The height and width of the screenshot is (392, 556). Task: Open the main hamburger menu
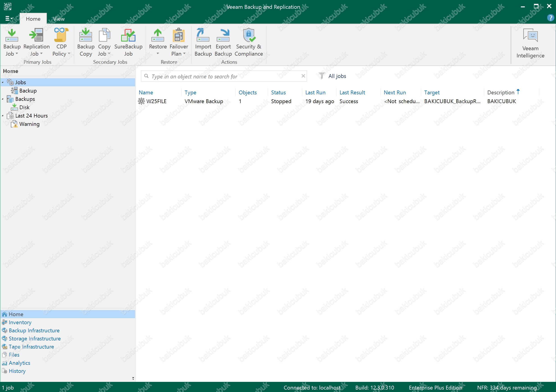tap(9, 18)
